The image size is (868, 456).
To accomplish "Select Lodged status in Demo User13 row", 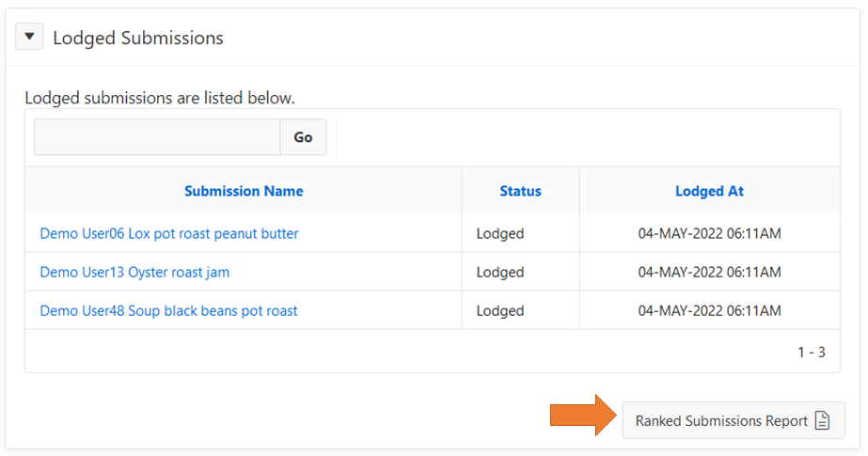I will click(500, 272).
